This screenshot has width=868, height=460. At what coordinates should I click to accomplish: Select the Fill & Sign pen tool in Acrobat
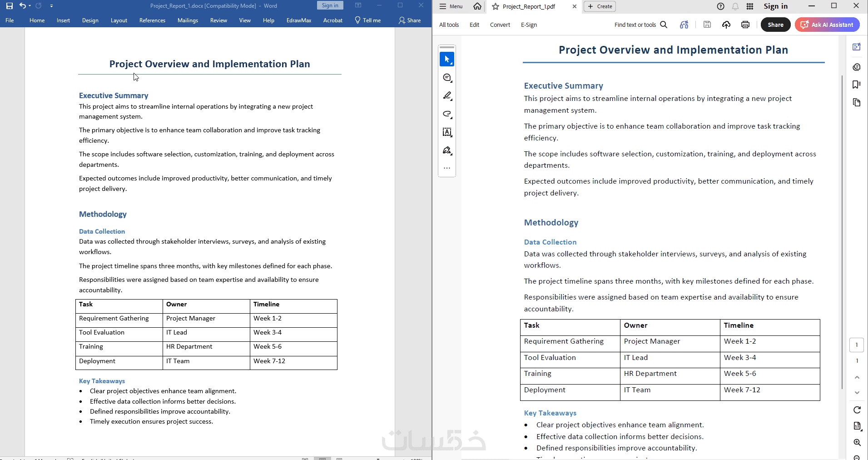coord(447,150)
